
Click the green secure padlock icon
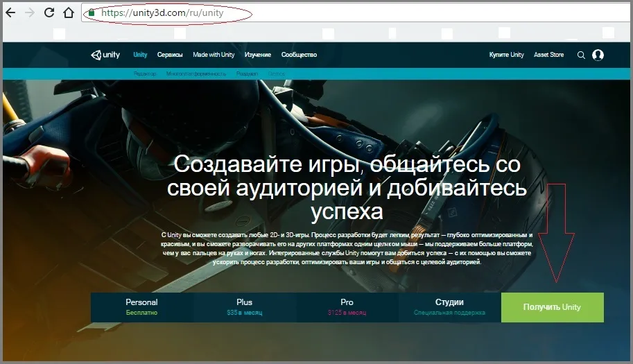92,12
